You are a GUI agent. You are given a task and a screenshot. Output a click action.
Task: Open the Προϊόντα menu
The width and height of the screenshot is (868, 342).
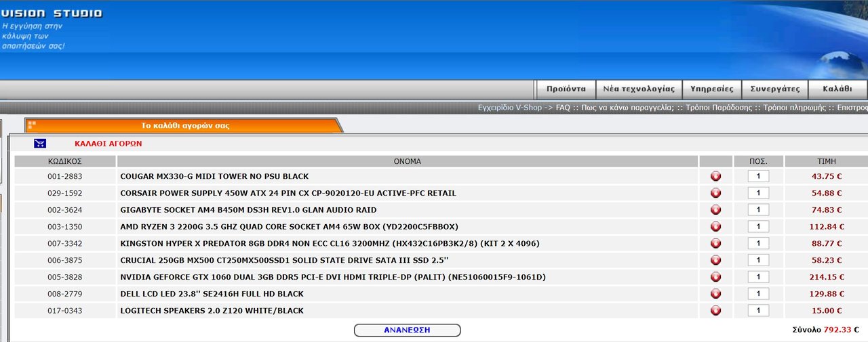(x=566, y=89)
